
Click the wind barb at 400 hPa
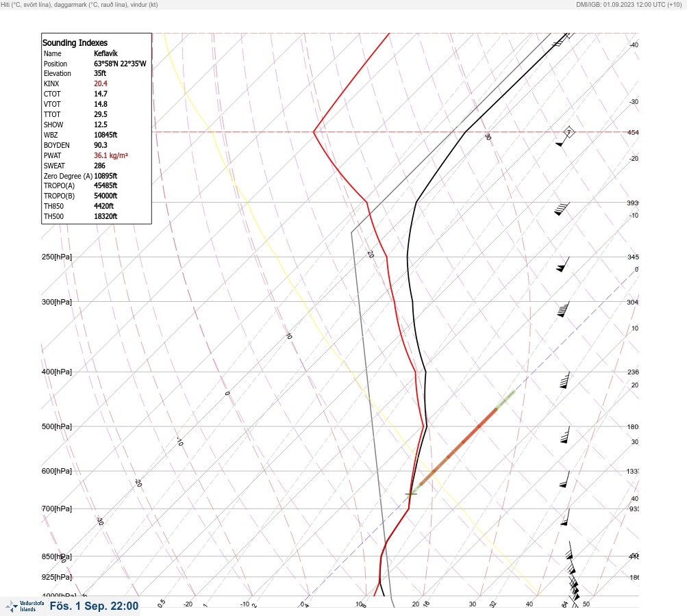point(565,380)
